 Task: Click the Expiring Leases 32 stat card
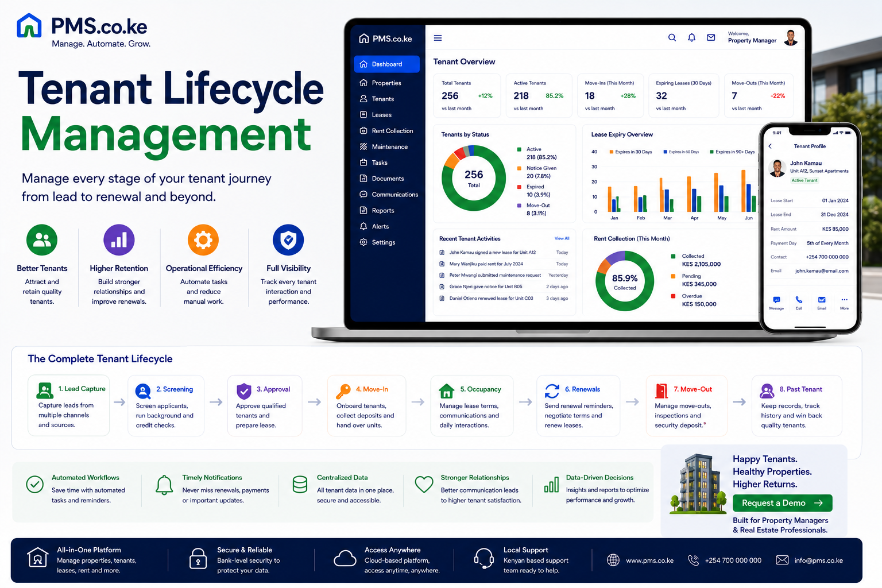click(x=683, y=95)
